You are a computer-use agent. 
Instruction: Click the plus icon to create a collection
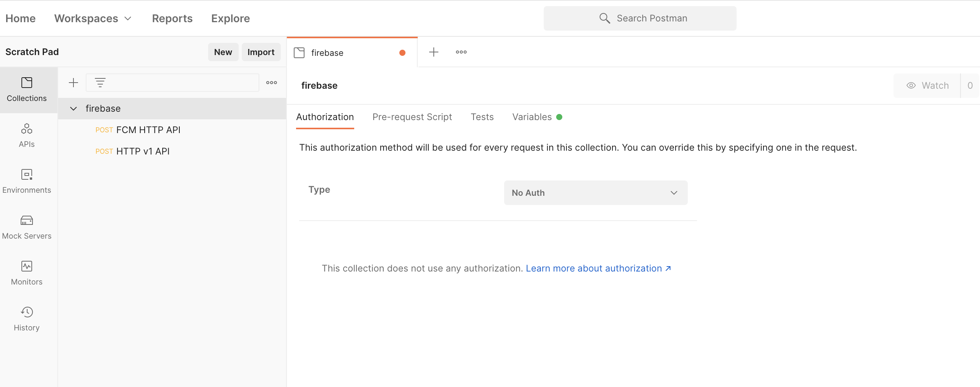[73, 83]
